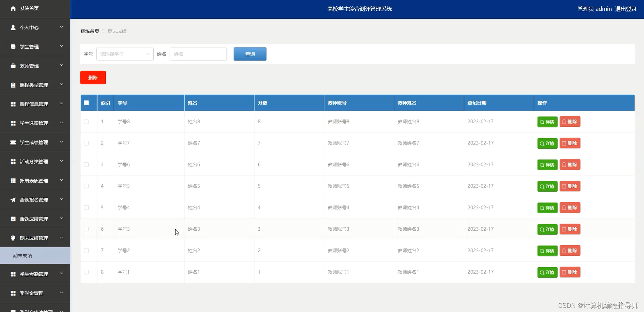Check the box for row 学号6
The image size is (644, 312).
[x=87, y=165]
